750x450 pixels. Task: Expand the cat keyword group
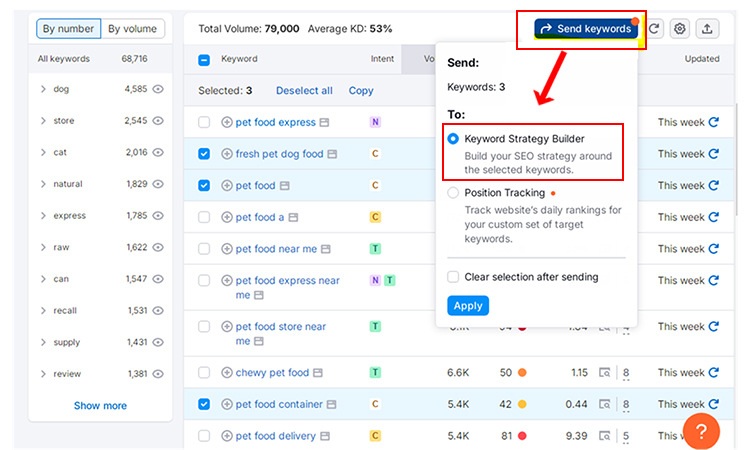tap(43, 152)
